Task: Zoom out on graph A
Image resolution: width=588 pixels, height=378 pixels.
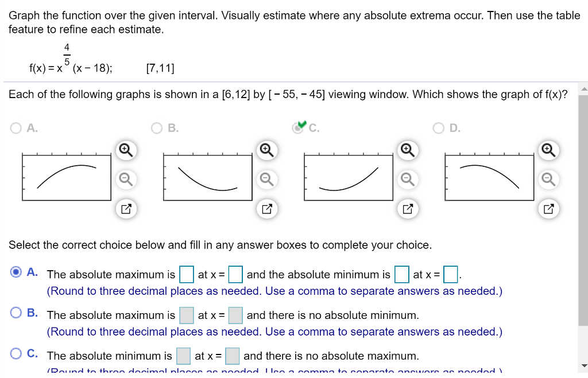Action: point(126,180)
